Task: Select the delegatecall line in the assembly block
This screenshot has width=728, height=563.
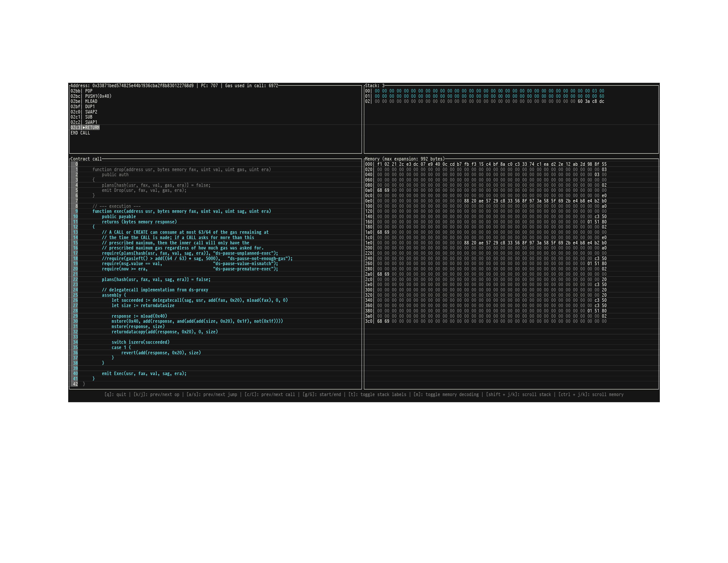Action: click(199, 300)
